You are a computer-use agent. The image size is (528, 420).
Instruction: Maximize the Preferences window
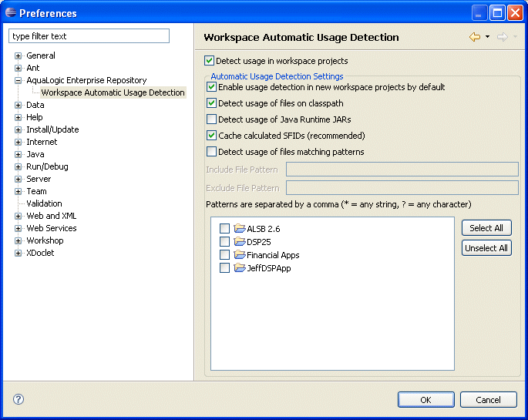(497, 13)
